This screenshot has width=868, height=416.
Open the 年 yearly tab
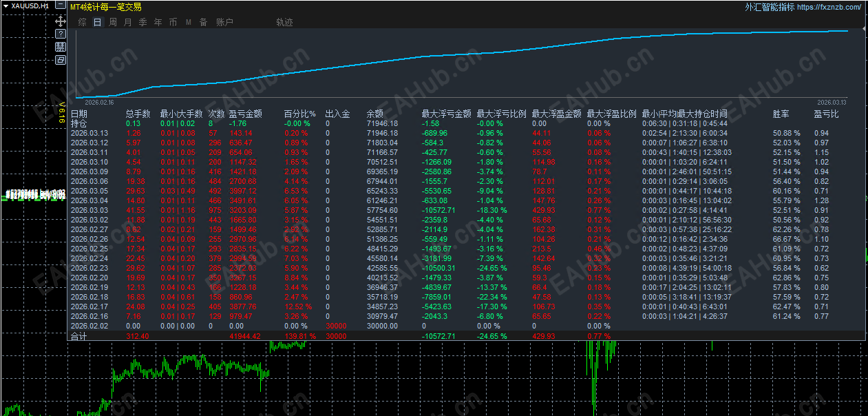click(158, 22)
